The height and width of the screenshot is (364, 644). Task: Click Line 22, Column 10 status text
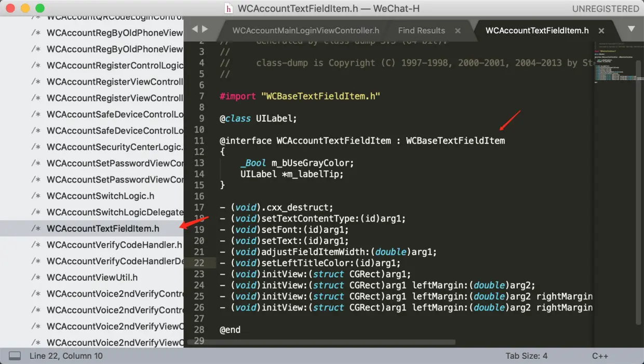coord(66,356)
